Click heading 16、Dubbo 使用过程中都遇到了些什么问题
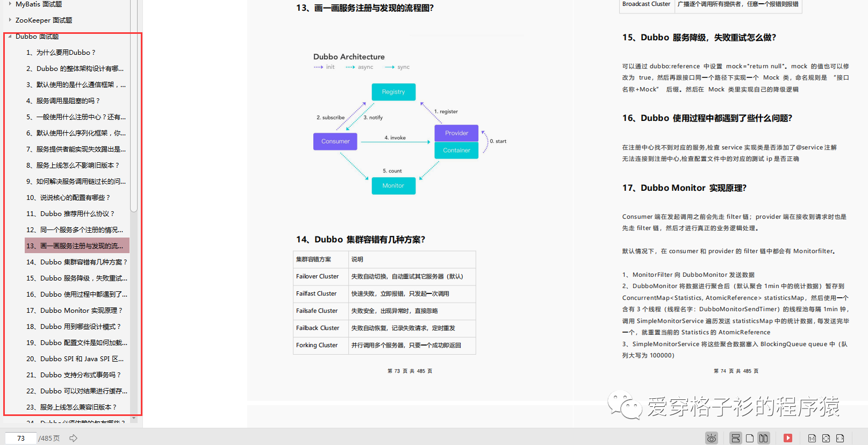Image resolution: width=868 pixels, height=445 pixels. tap(707, 118)
